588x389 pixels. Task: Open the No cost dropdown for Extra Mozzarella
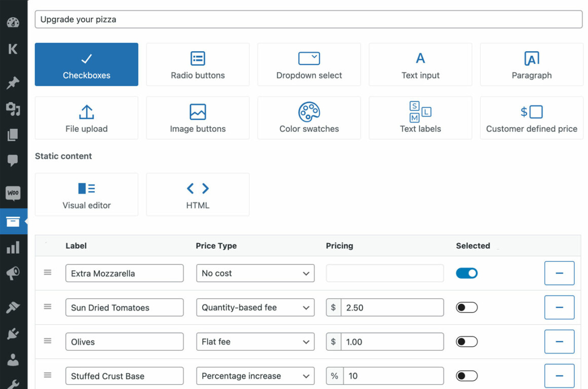255,273
